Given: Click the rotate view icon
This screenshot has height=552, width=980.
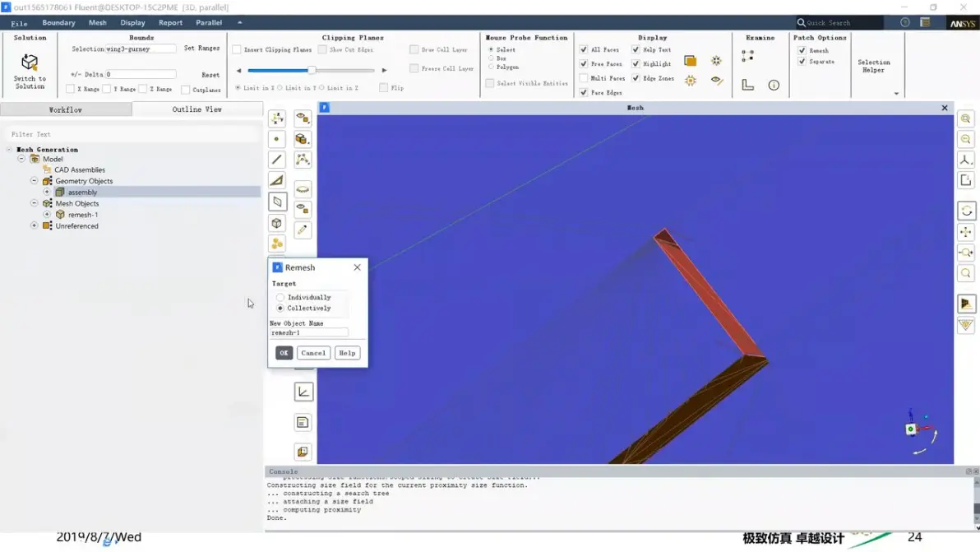Looking at the screenshot, I should (x=966, y=211).
